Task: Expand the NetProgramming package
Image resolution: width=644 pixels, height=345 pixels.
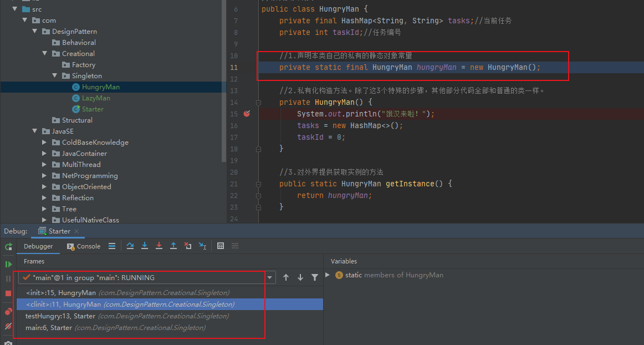Action: pos(44,175)
